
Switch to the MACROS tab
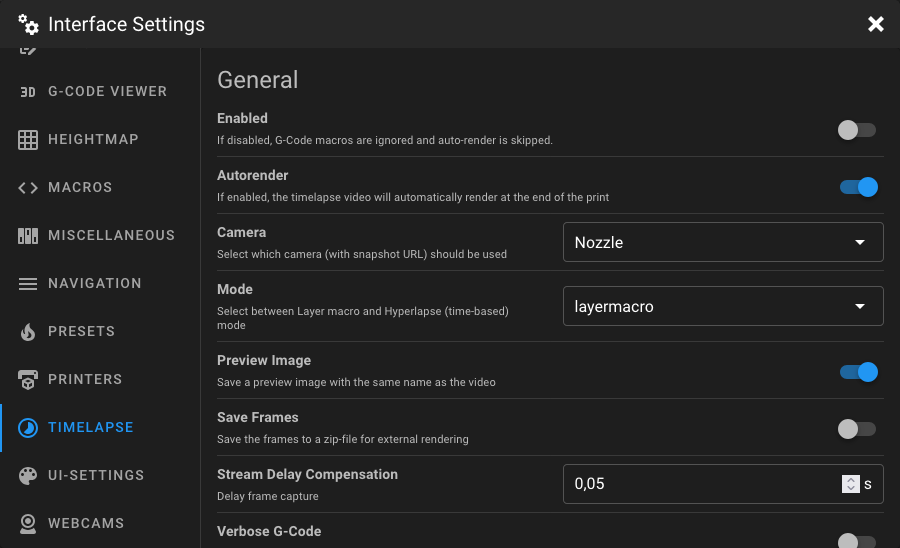pos(100,188)
